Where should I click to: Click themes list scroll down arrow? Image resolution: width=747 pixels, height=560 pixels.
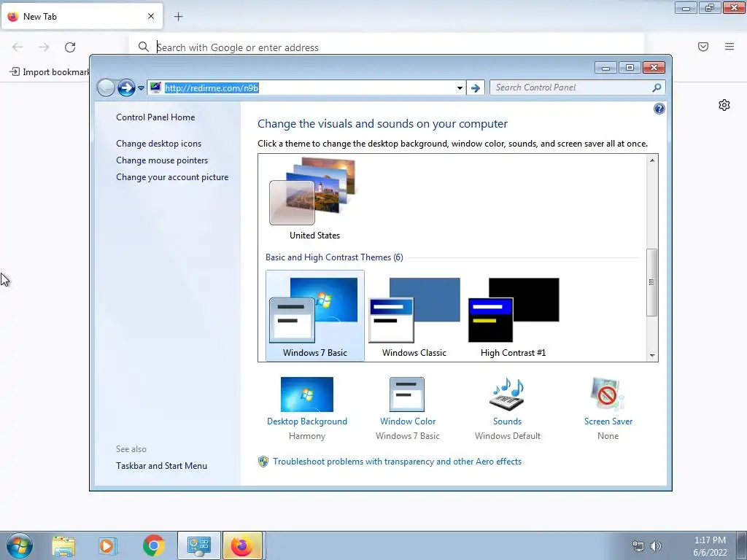pos(652,356)
